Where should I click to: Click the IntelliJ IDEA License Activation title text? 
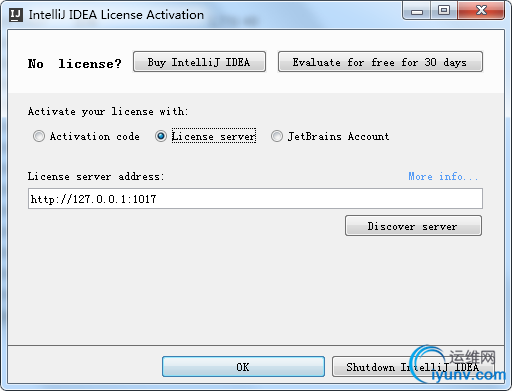click(x=116, y=15)
